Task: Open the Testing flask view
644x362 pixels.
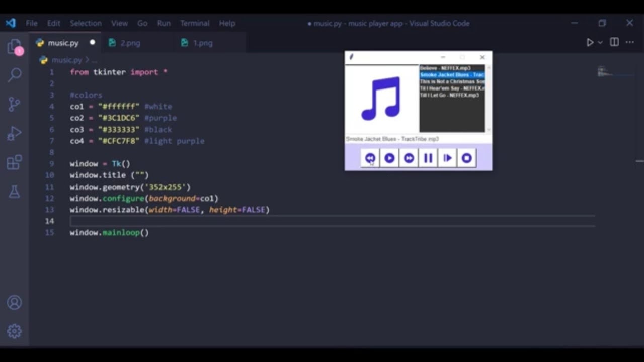Action: click(15, 191)
